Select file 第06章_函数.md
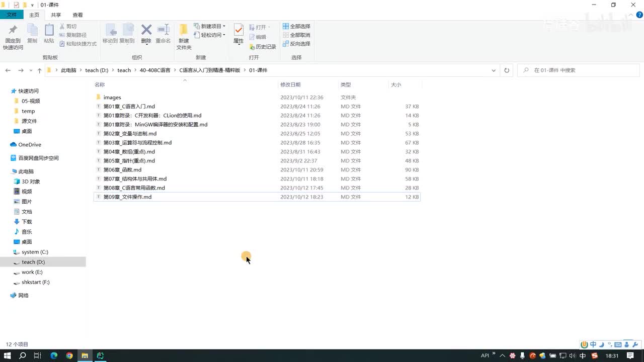This screenshot has width=644, height=362. (122, 170)
